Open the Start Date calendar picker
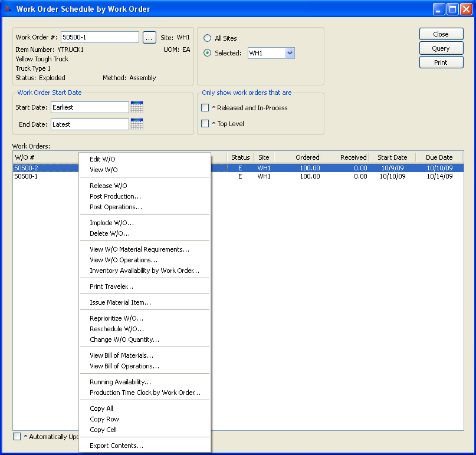 [137, 107]
